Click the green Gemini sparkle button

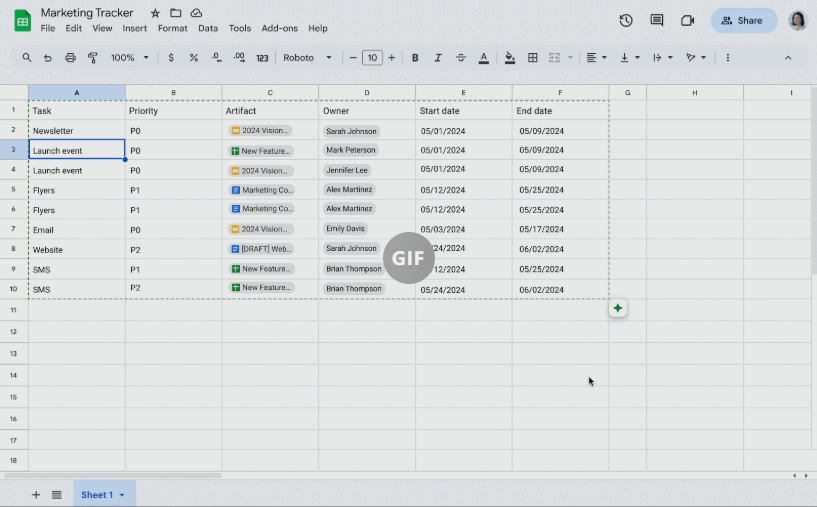coord(617,308)
